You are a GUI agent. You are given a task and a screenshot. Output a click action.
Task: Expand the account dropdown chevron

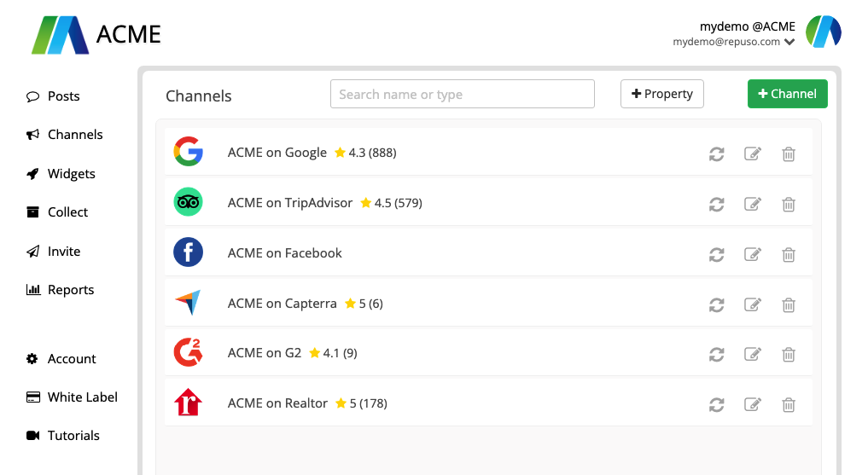pos(789,42)
